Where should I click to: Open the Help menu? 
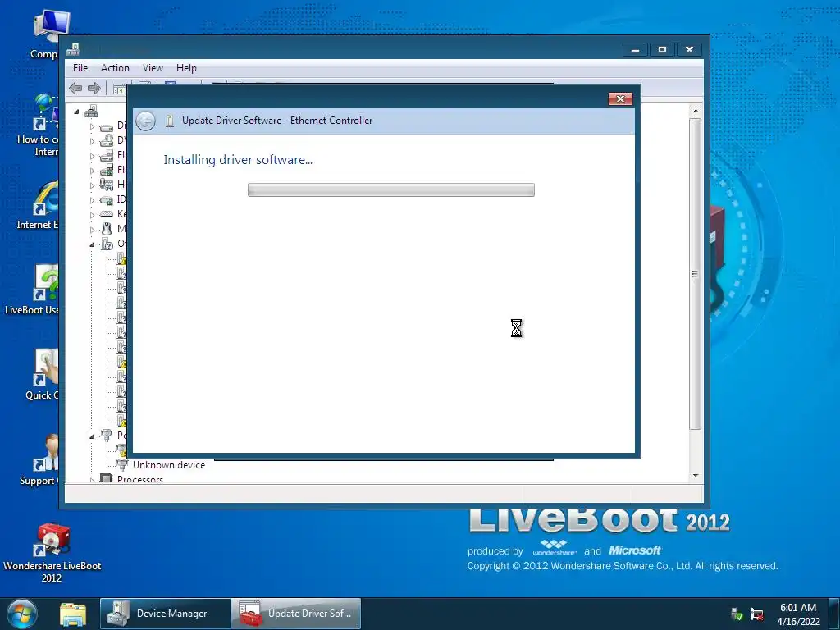[x=186, y=68]
